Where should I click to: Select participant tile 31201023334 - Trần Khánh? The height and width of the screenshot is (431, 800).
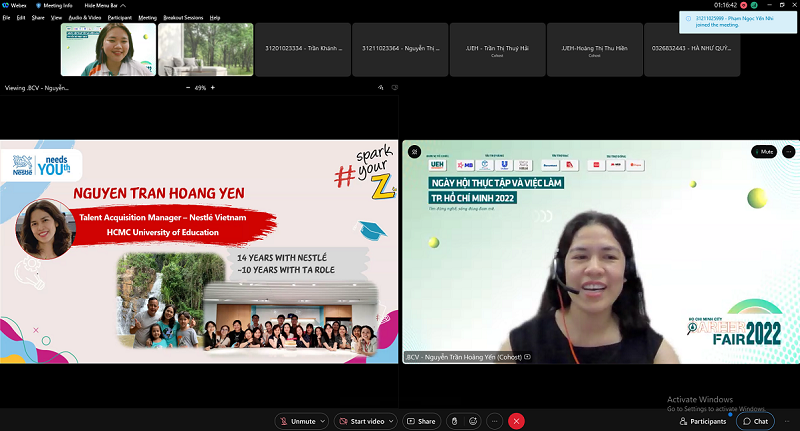303,49
